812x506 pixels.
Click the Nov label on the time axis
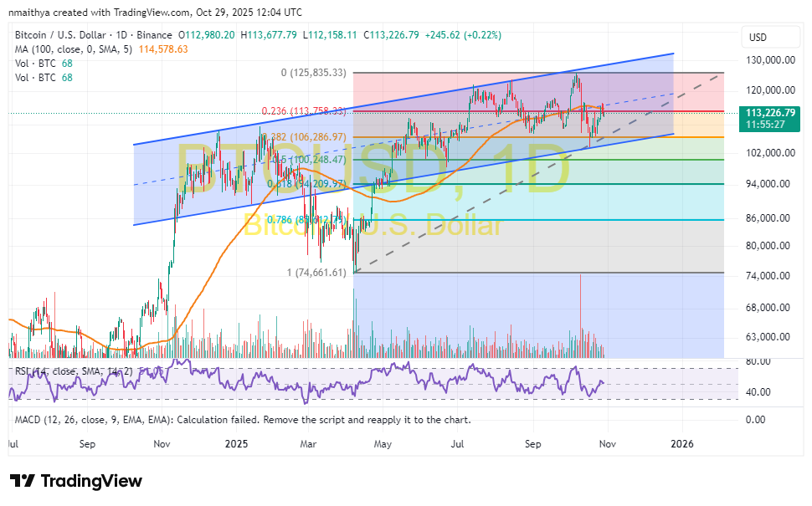(606, 444)
